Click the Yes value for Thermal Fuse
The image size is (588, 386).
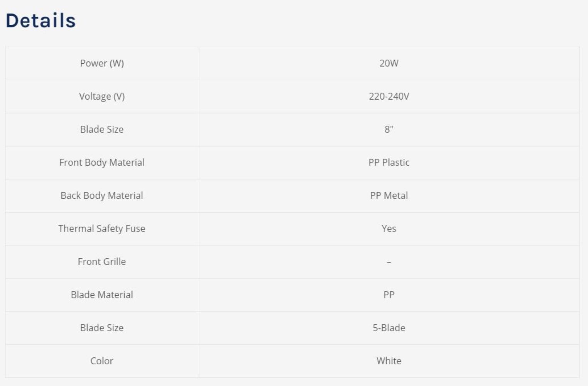tap(389, 229)
